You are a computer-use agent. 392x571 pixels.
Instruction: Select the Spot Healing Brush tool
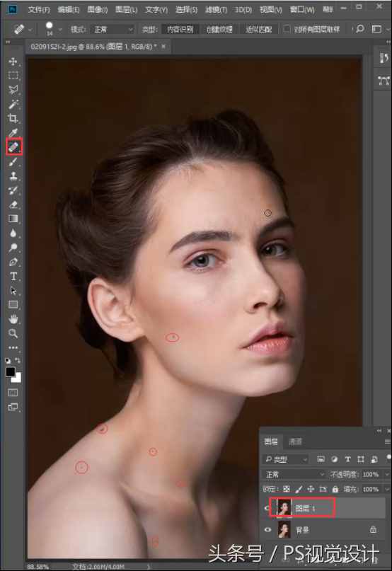[13, 146]
